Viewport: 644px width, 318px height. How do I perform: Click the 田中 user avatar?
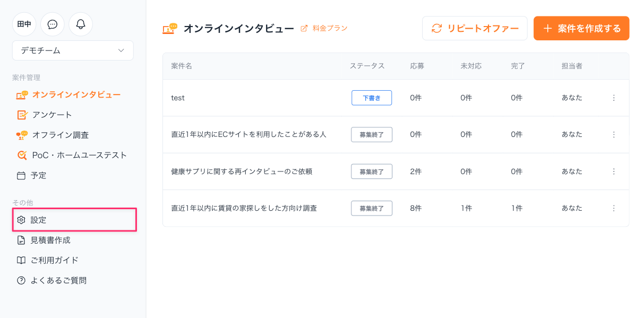point(24,24)
